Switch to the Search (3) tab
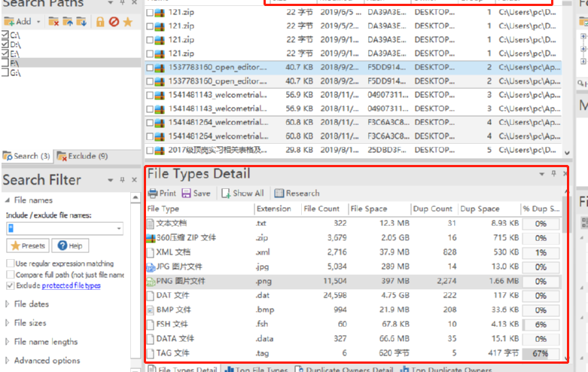 click(x=26, y=156)
